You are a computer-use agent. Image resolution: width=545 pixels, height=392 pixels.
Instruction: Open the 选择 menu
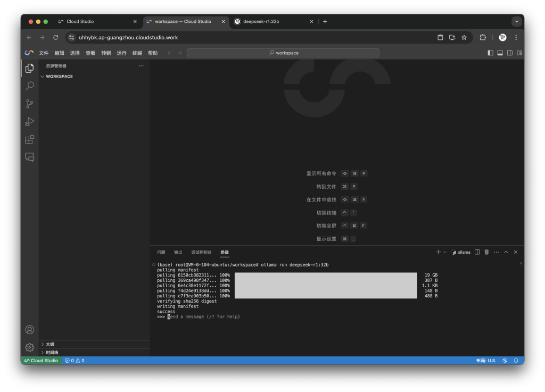click(x=75, y=53)
